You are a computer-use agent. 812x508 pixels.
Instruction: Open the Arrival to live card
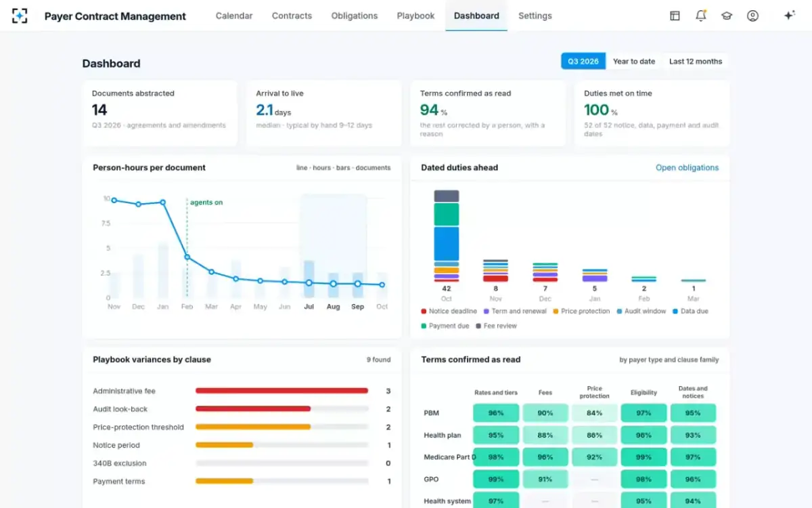[323, 113]
